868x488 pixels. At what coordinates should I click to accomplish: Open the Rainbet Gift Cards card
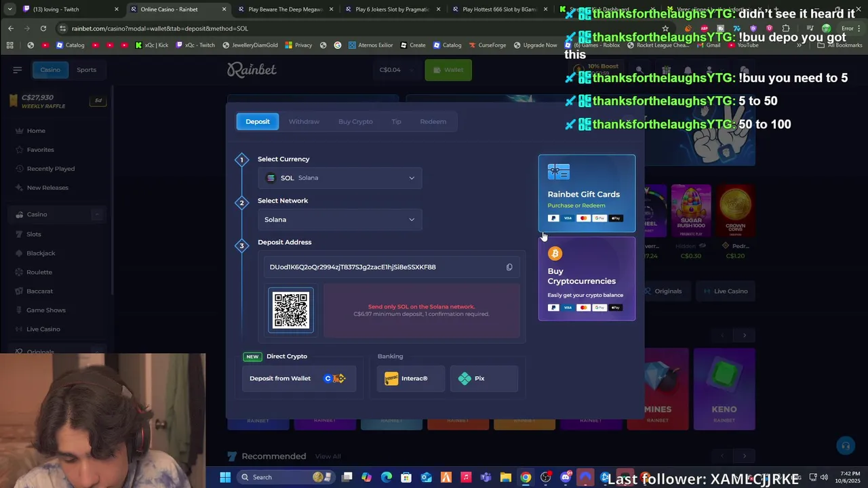(x=587, y=194)
